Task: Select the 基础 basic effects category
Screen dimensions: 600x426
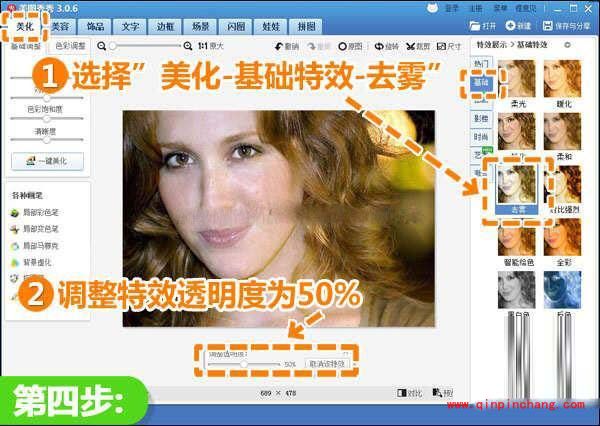Action: click(x=481, y=82)
